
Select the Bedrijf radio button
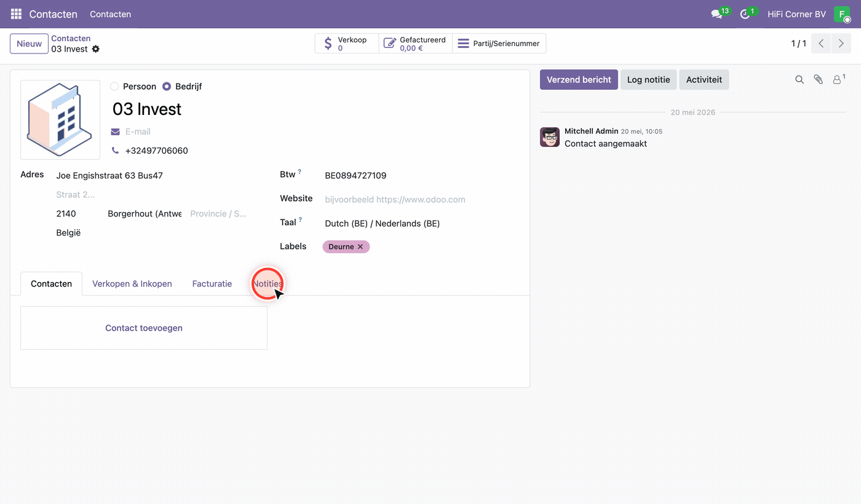[x=167, y=87]
